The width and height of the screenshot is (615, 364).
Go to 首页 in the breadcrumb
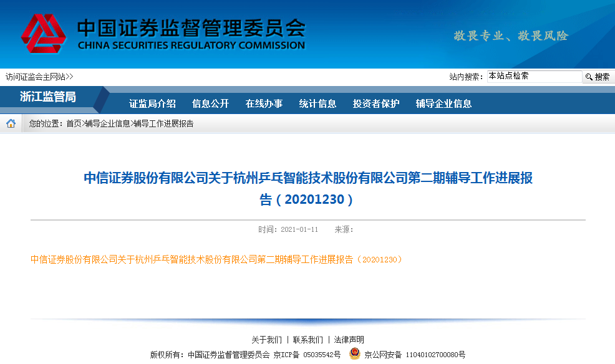tap(74, 124)
